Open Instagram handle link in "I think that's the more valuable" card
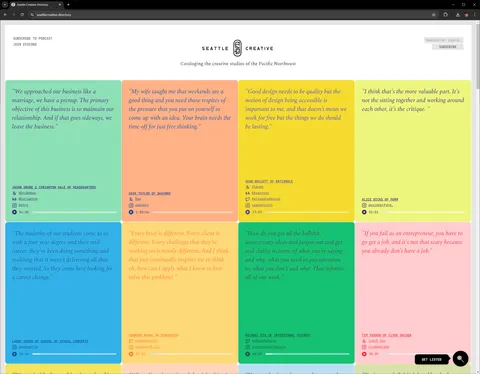Viewport: 480px width, 374px height. click(380, 205)
